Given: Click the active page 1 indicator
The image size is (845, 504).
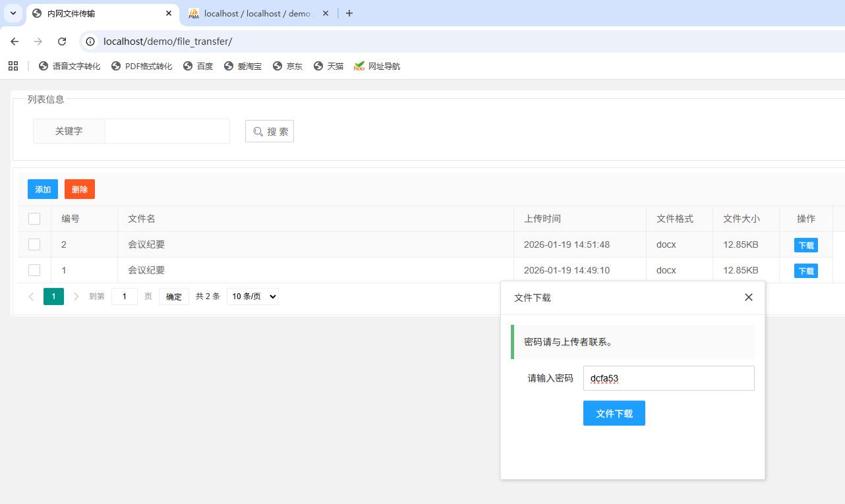Looking at the screenshot, I should 53,296.
